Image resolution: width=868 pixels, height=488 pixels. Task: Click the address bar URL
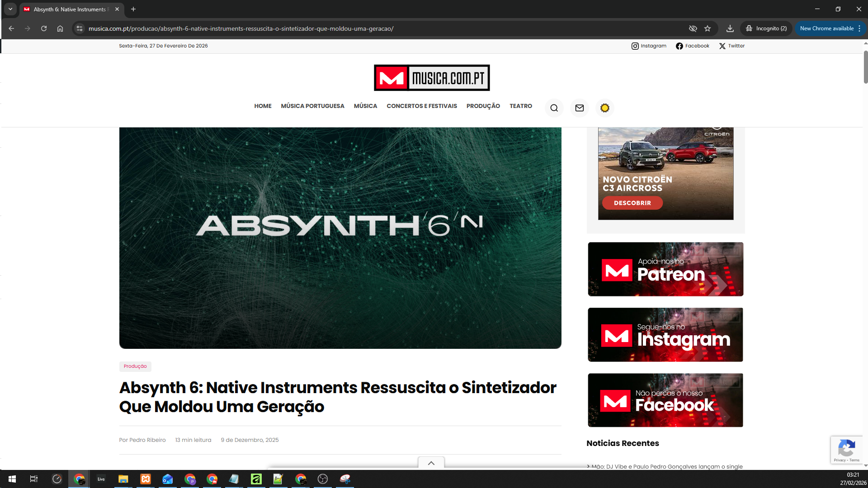pos(241,28)
